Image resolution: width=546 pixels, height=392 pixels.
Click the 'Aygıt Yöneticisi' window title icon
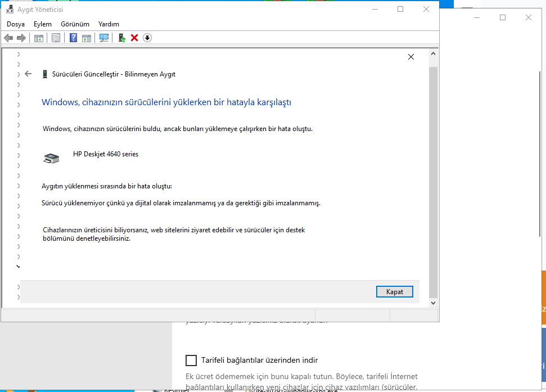point(10,10)
